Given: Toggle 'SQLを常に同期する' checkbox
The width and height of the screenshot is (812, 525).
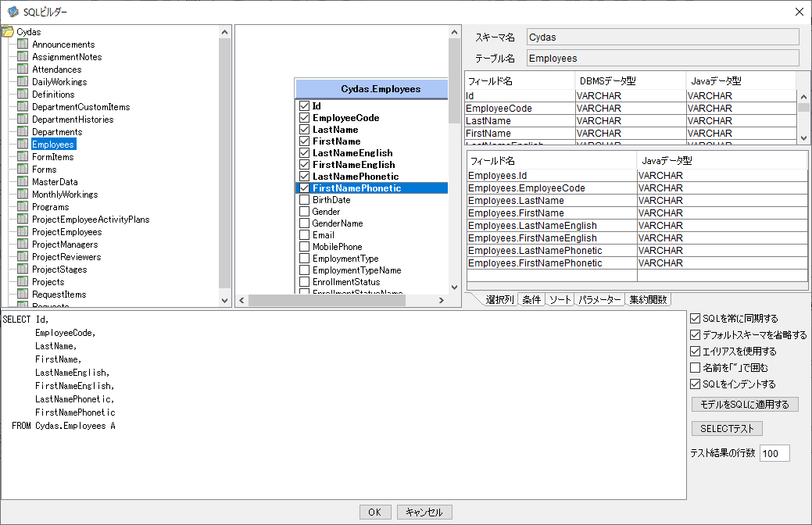Looking at the screenshot, I should click(x=695, y=319).
